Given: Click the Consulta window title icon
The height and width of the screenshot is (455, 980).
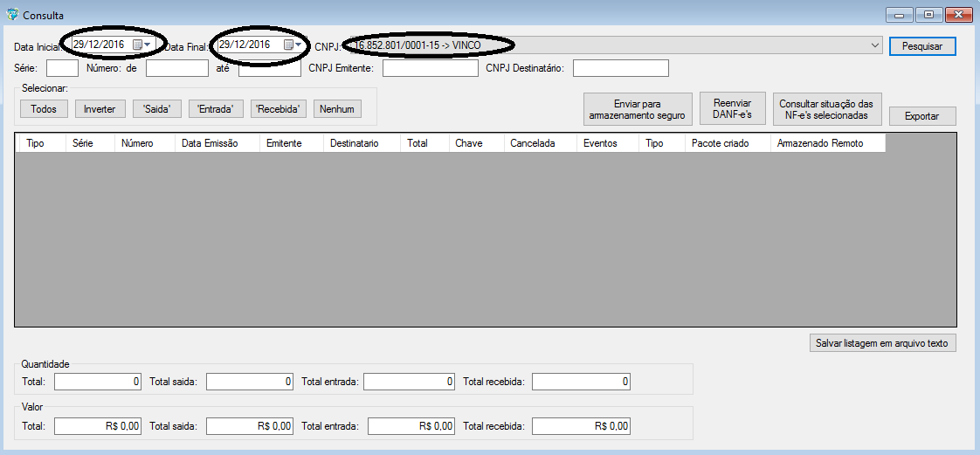Looking at the screenshot, I should pyautogui.click(x=12, y=13).
